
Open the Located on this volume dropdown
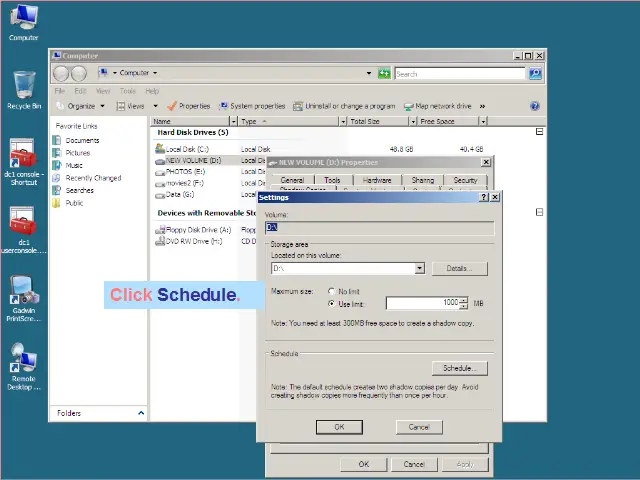[420, 268]
